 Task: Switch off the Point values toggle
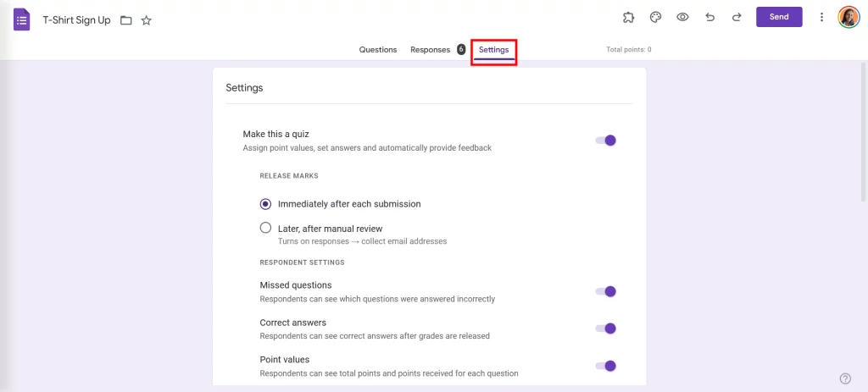(605, 366)
